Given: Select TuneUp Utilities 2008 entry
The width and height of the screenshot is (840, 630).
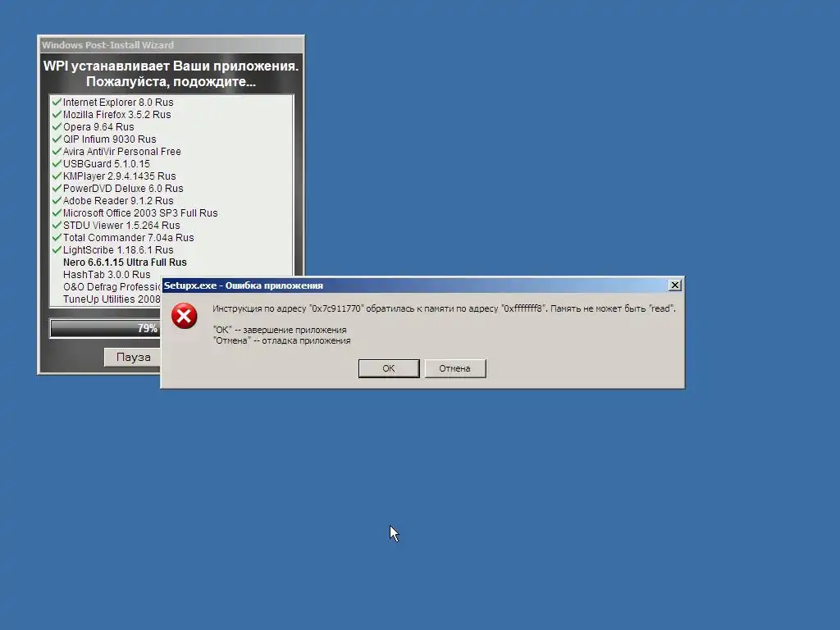Looking at the screenshot, I should click(x=112, y=299).
